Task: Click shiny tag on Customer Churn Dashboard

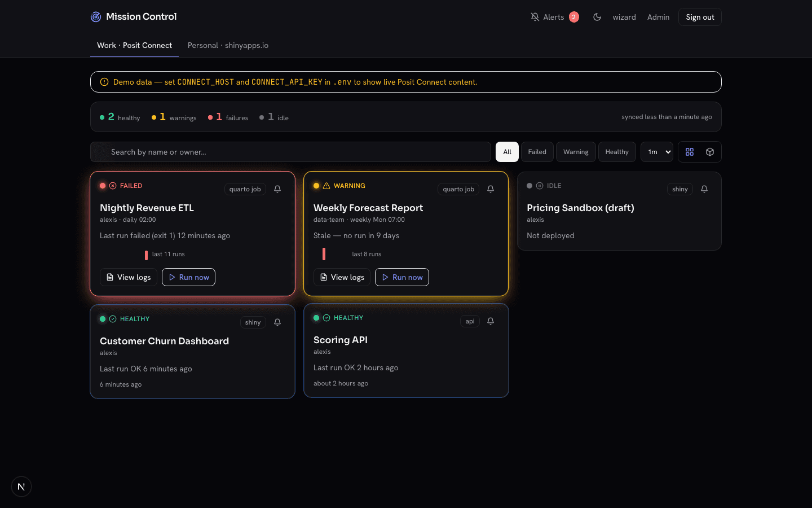Action: pos(253,322)
